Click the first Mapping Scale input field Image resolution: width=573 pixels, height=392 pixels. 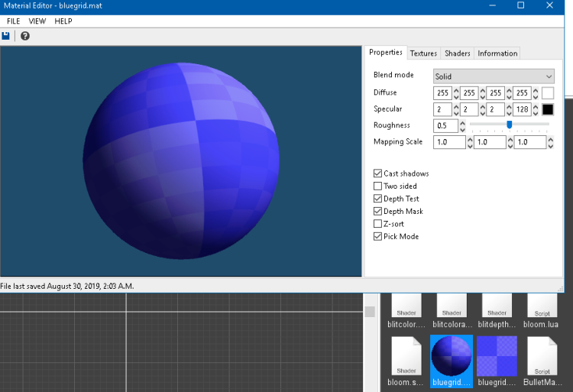click(x=448, y=142)
